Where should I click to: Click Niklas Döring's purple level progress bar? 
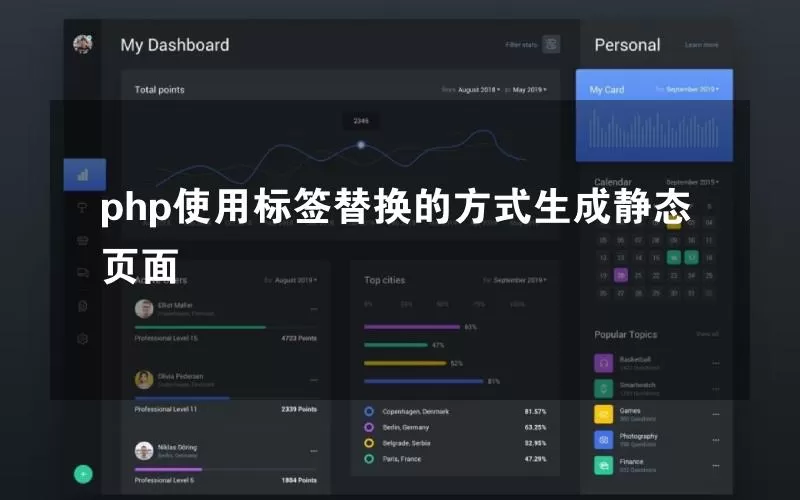click(x=168, y=469)
